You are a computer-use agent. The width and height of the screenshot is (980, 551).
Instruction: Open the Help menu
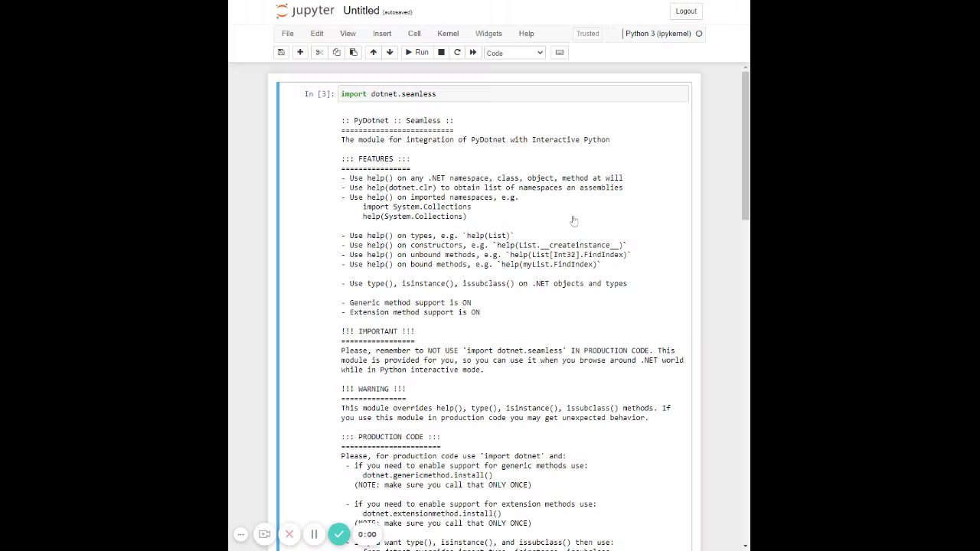point(526,34)
